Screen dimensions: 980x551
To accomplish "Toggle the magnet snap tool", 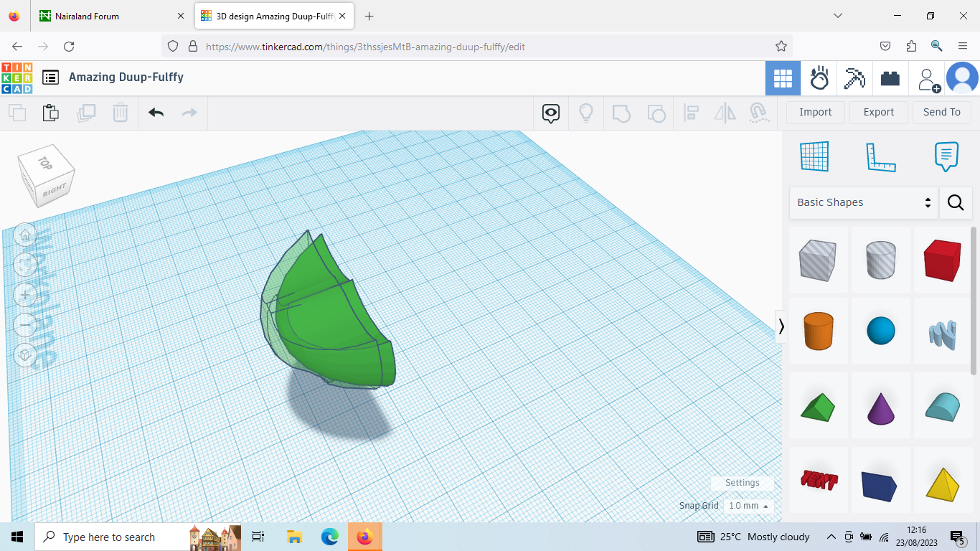I will tap(759, 113).
